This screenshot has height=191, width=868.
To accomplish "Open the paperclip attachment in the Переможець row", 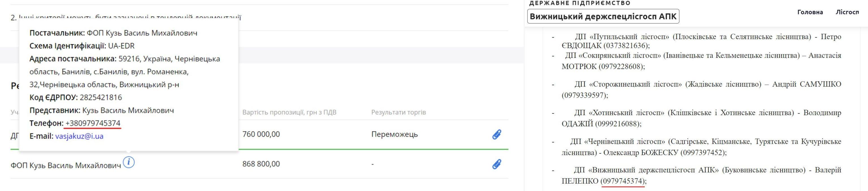I will pyautogui.click(x=496, y=134).
